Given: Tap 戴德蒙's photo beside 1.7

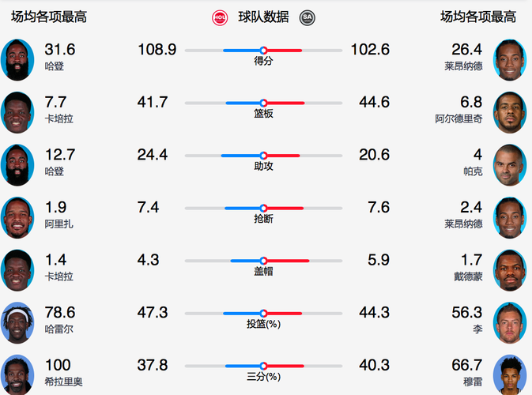Looking at the screenshot, I should coord(510,270).
